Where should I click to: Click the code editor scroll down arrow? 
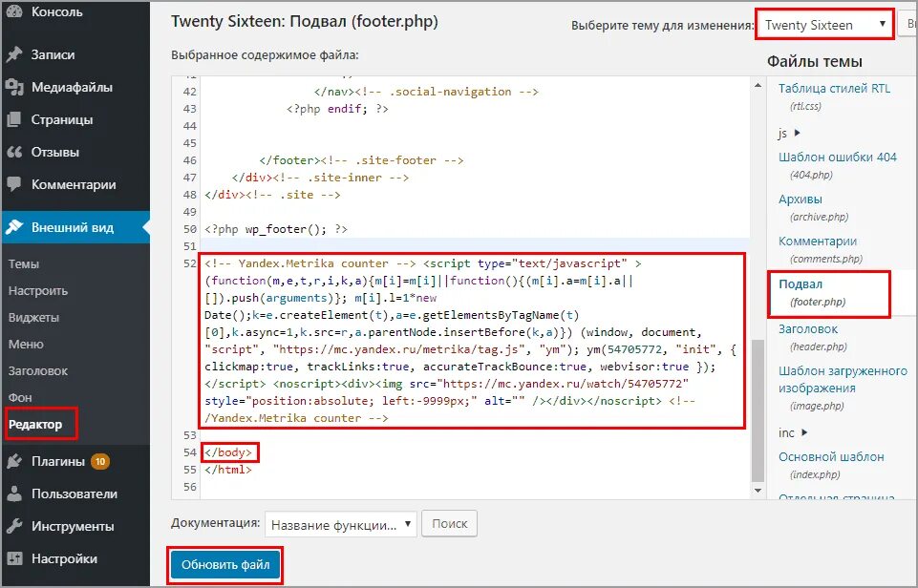click(758, 491)
